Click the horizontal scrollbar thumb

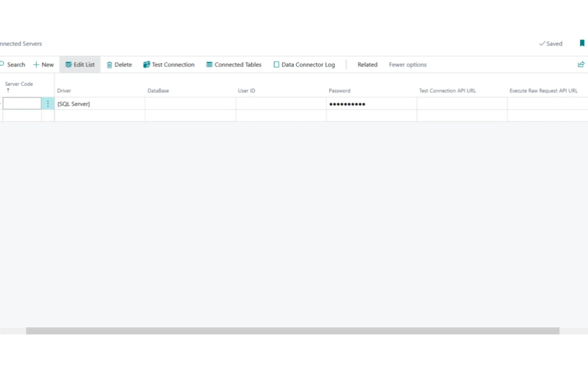(293, 331)
